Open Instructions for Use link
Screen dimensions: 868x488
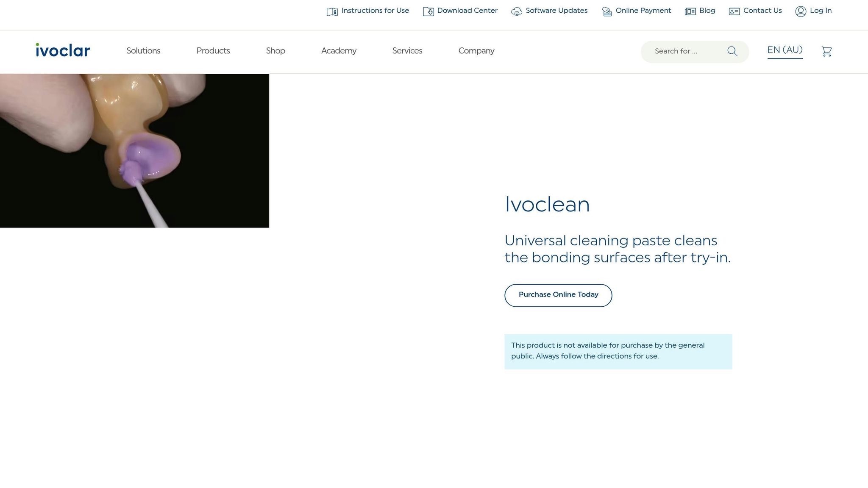click(x=375, y=11)
